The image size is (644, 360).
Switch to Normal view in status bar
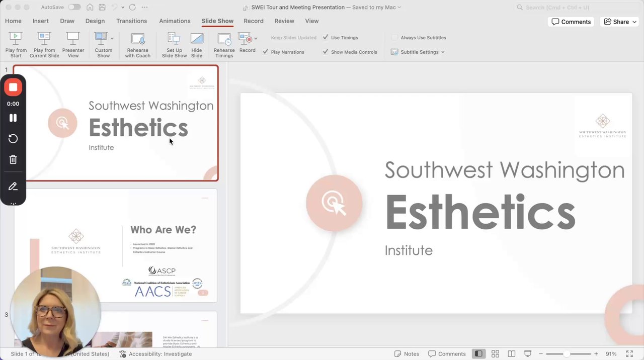[478, 354]
